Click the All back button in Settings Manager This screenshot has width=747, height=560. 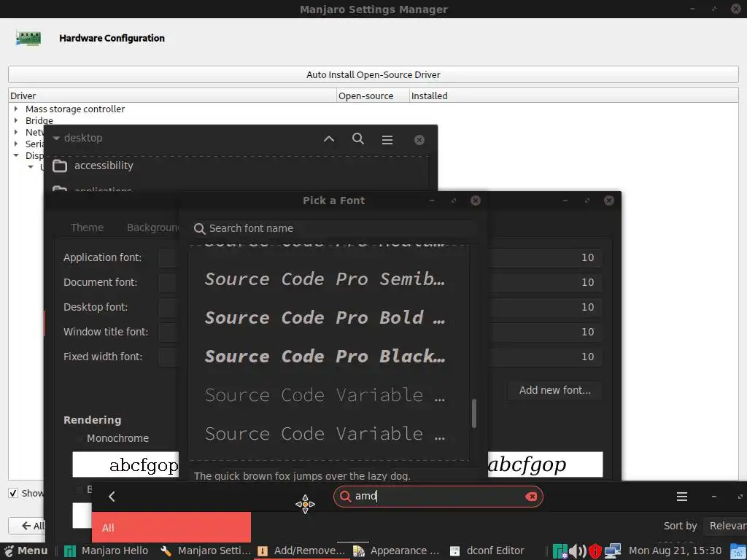click(28, 526)
